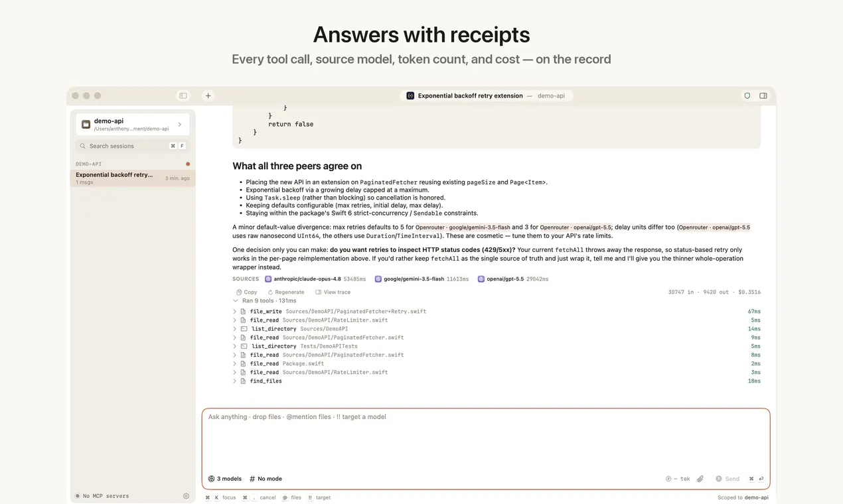Click the No MCP servers status
843x504 pixels.
[x=102, y=496]
